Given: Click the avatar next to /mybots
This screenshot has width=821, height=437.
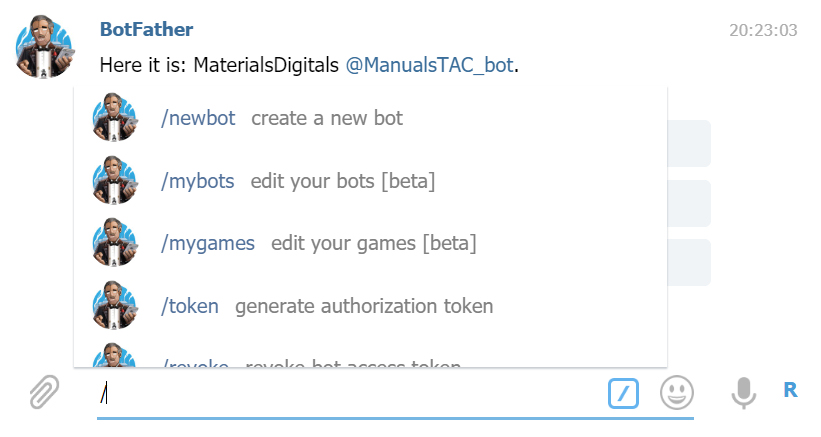Looking at the screenshot, I should coord(114,181).
